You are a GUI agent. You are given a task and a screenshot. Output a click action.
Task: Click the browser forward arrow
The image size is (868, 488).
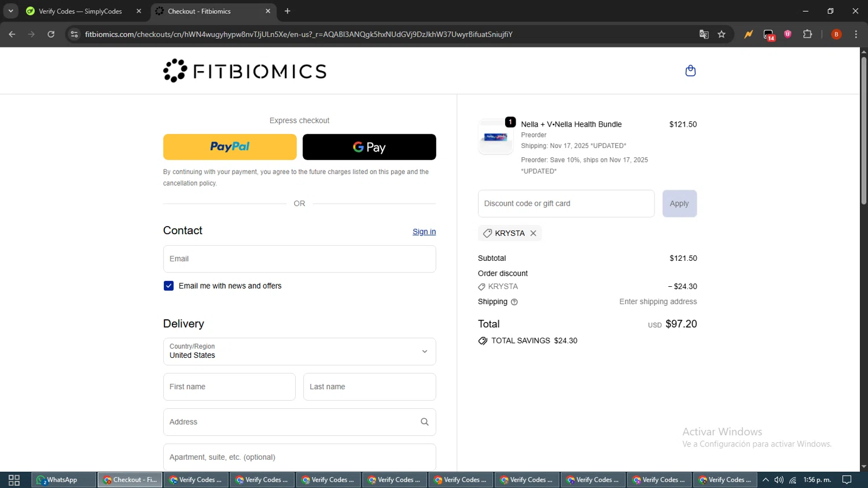31,34
